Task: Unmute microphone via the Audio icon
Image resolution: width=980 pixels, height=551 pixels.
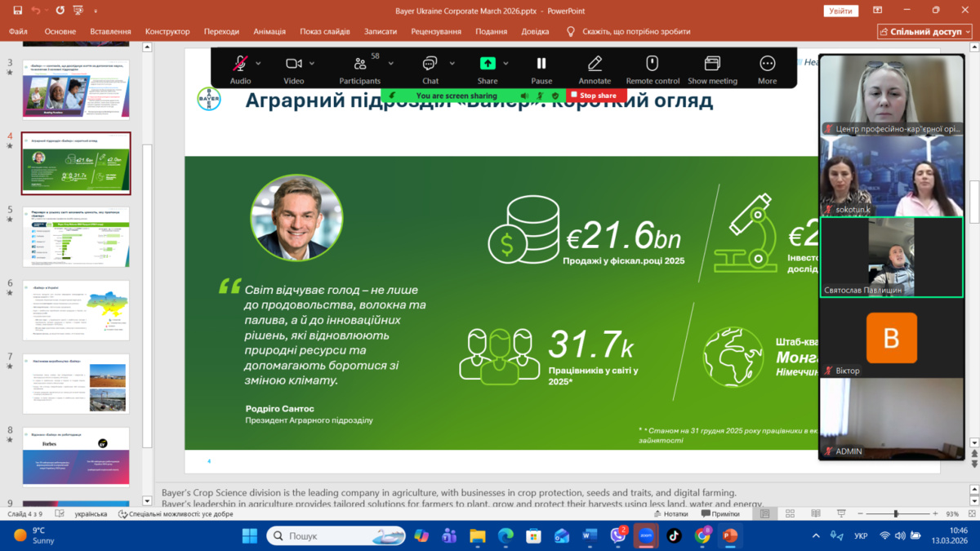Action: (240, 64)
